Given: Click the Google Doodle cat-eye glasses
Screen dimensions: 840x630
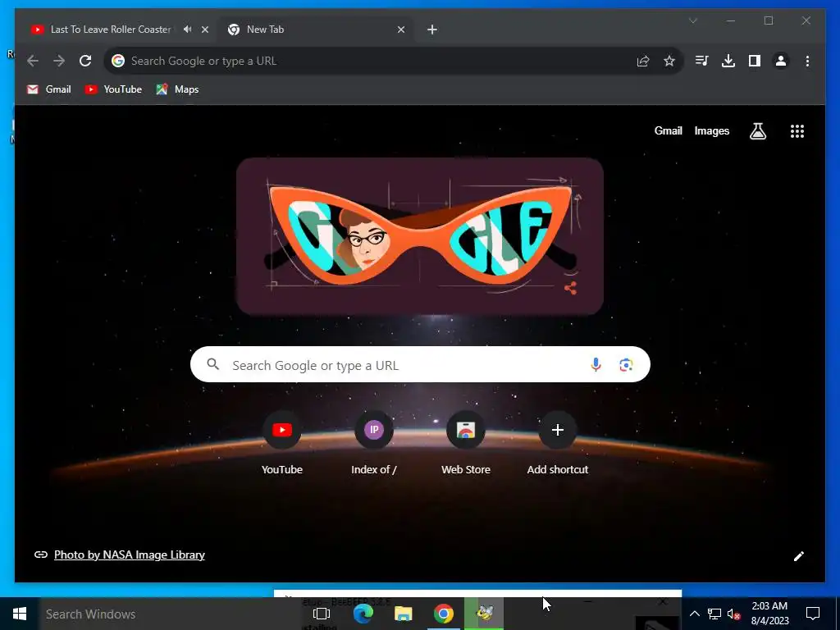Looking at the screenshot, I should 420,235.
